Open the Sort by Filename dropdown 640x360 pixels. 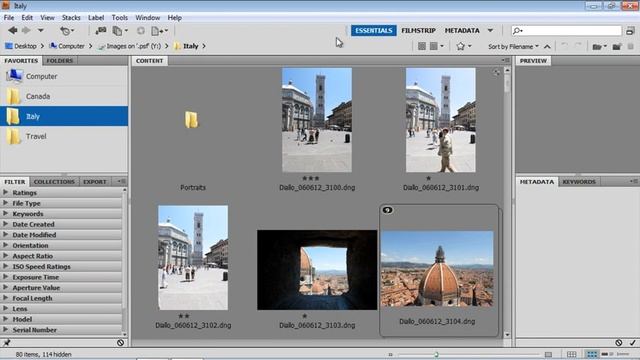513,47
